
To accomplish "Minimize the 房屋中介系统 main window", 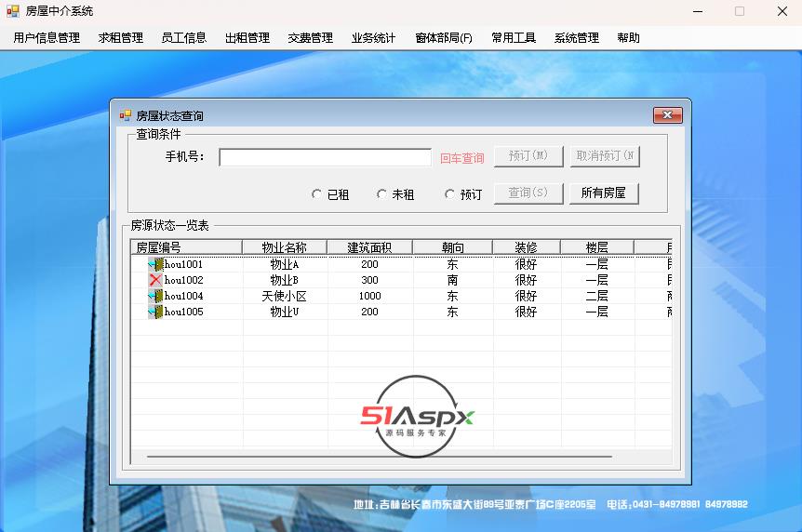I will click(x=698, y=11).
